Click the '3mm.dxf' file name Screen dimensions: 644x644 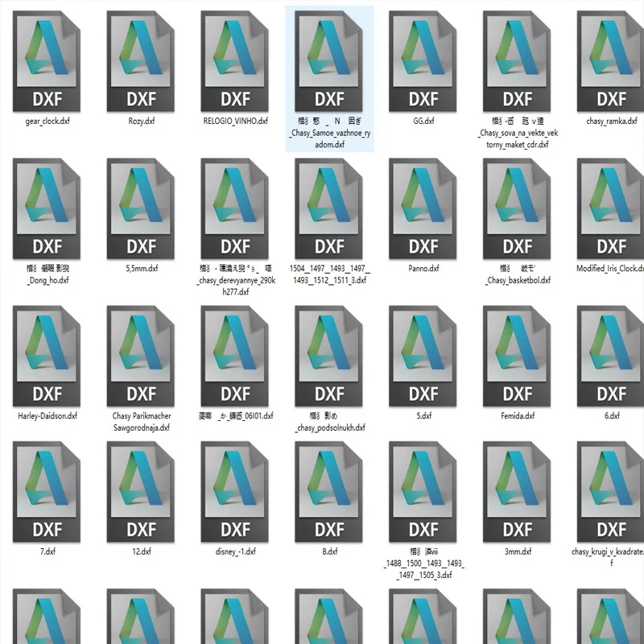(x=518, y=551)
